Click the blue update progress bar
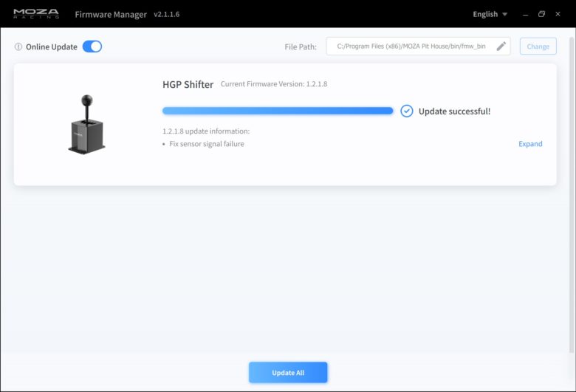The height and width of the screenshot is (392, 576). tap(278, 111)
